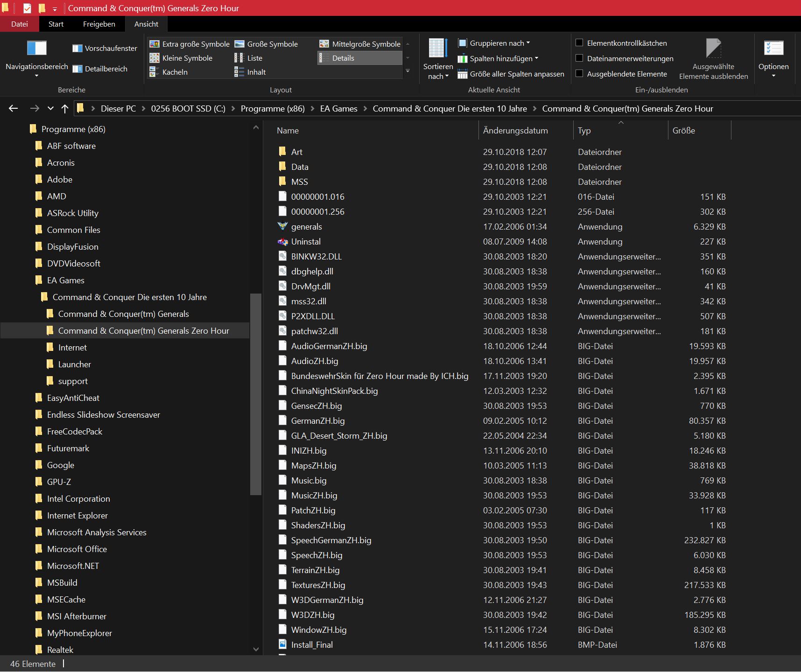Enable the Elementkontrollkästchen checkbox
801x672 pixels.
[579, 43]
